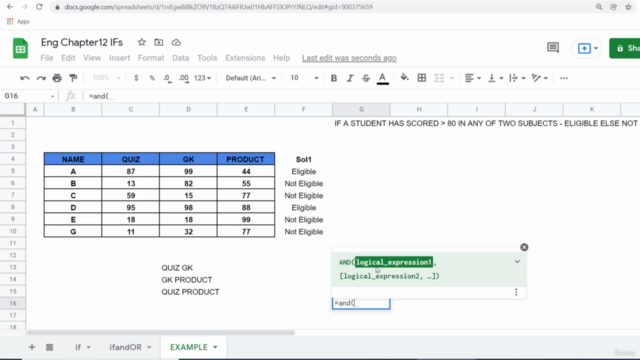
Task: Rename the Eng Chapter12 IFs title
Action: click(82, 42)
